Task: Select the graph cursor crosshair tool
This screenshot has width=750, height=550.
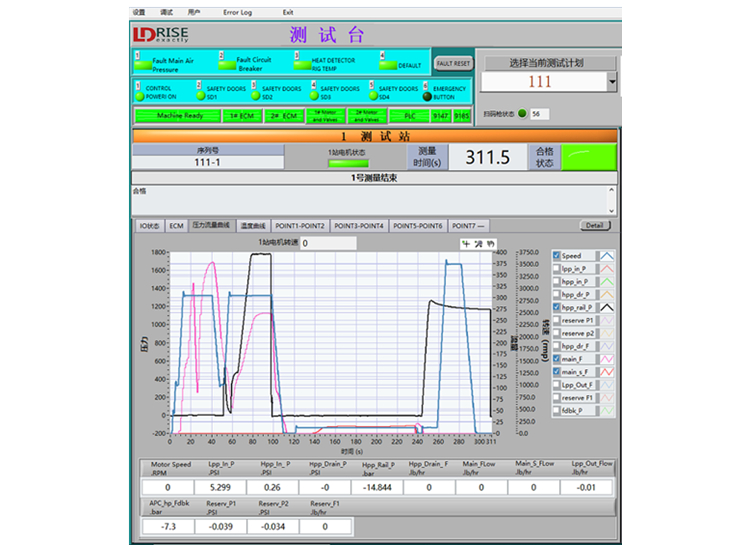Action: (466, 244)
